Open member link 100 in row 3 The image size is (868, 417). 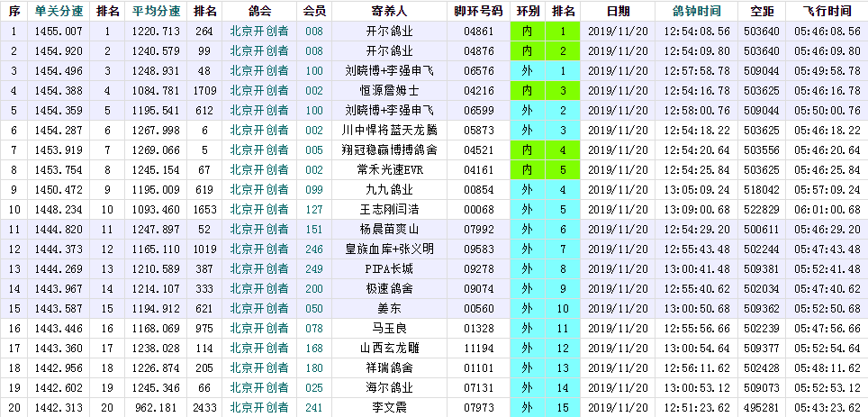pos(314,71)
